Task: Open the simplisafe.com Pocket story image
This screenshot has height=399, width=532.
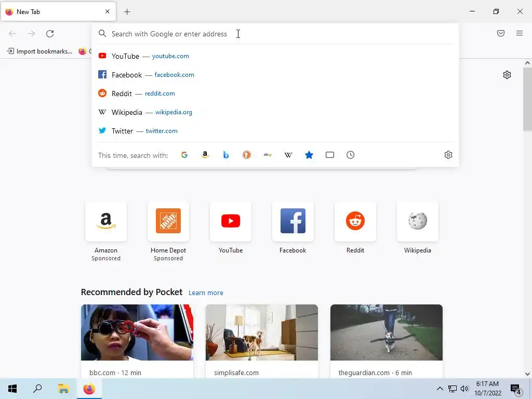Action: point(262,332)
